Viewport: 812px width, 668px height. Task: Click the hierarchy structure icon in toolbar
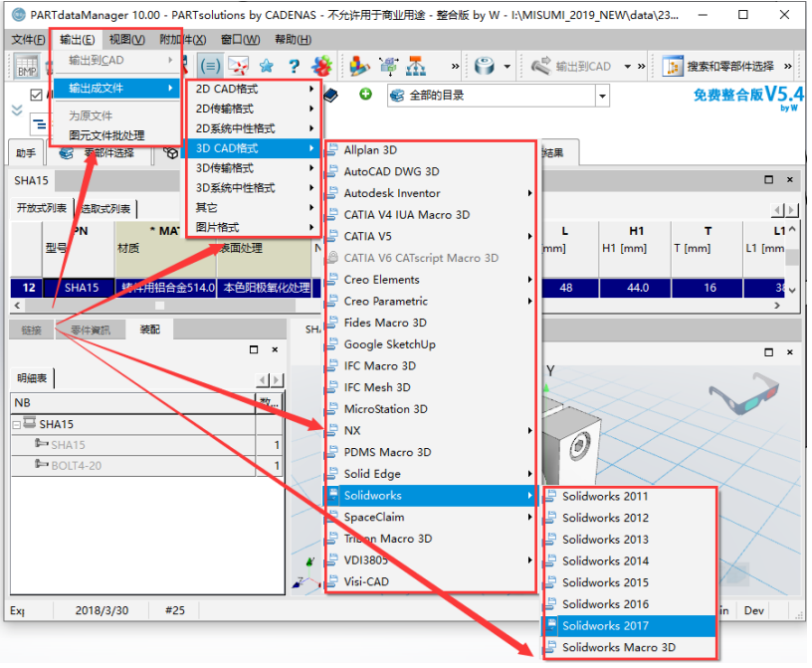[x=416, y=67]
